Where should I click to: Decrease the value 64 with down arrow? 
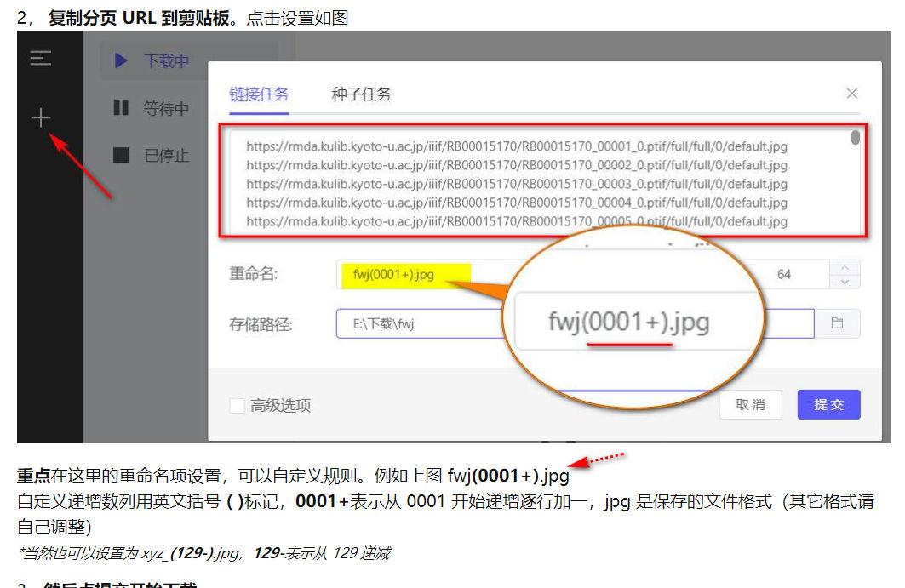pos(845,282)
